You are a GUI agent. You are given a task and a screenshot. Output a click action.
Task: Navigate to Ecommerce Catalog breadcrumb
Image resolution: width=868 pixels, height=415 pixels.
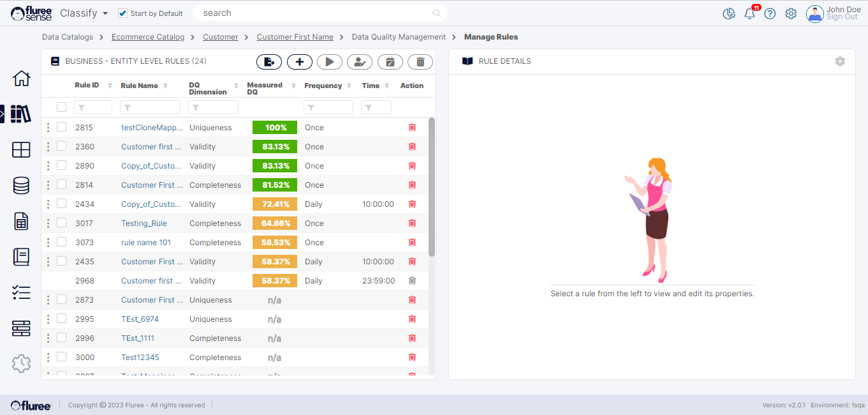[x=148, y=37]
